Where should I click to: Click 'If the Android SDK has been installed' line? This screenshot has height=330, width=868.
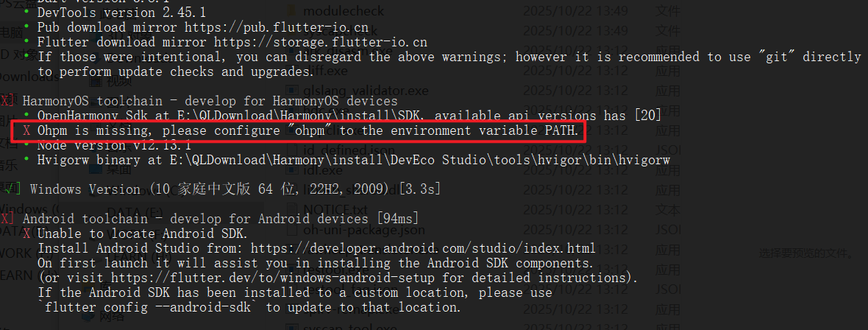[x=295, y=292]
